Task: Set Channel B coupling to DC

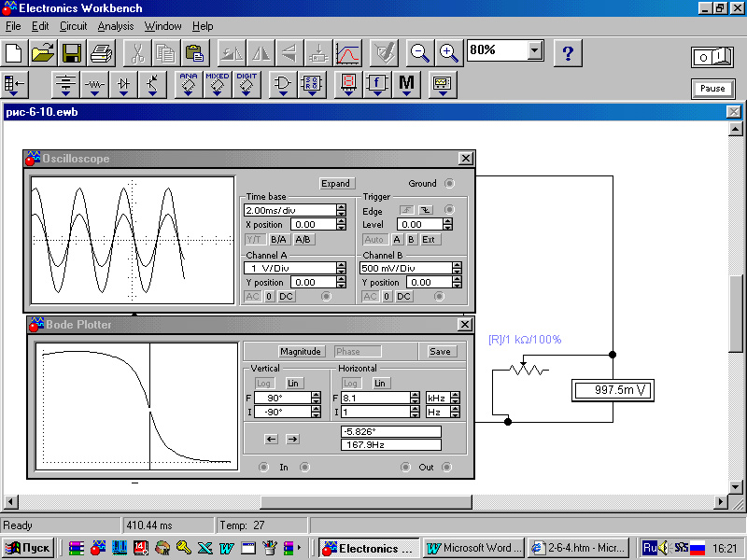Action: coord(403,296)
